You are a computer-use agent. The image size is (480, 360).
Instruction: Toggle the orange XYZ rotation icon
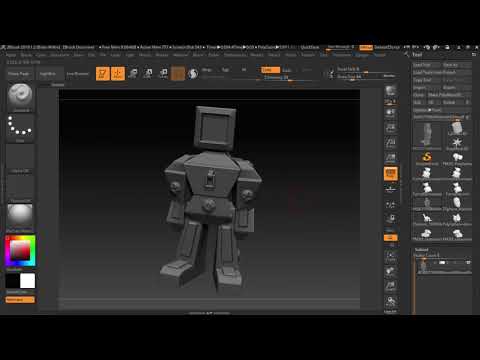point(391,238)
